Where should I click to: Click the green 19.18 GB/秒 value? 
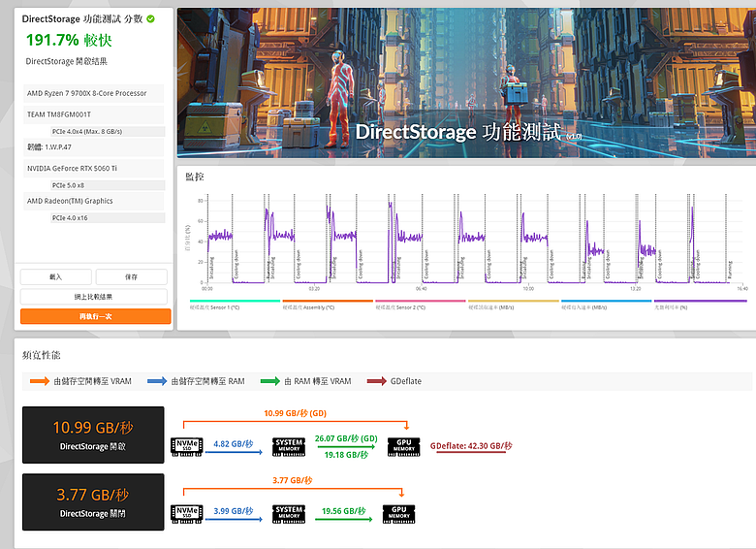(346, 455)
